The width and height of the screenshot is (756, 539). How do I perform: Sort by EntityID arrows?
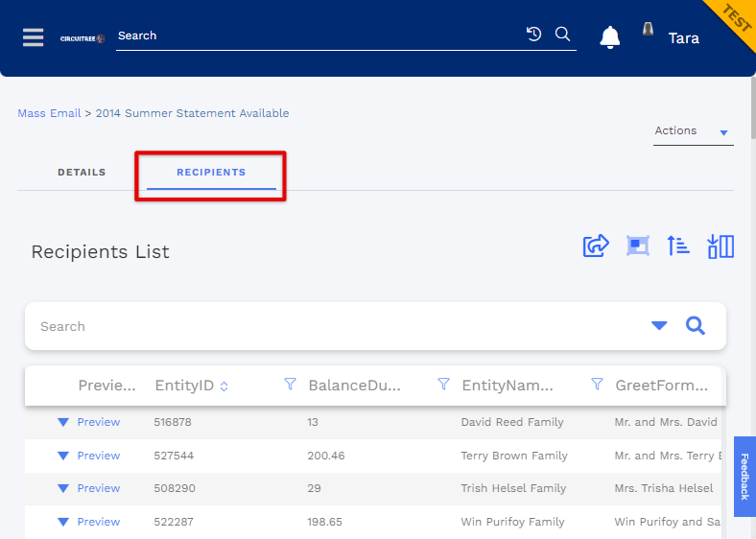click(224, 387)
